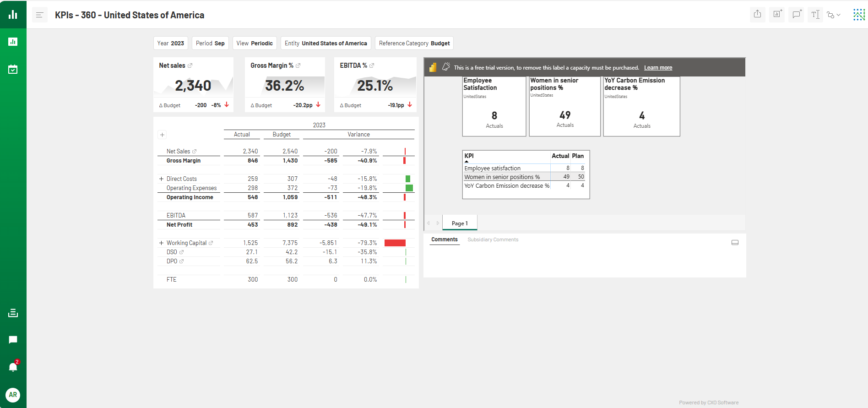This screenshot has height=408, width=868.
Task: Open the chat bubble icon in the sidebar
Action: tap(13, 340)
